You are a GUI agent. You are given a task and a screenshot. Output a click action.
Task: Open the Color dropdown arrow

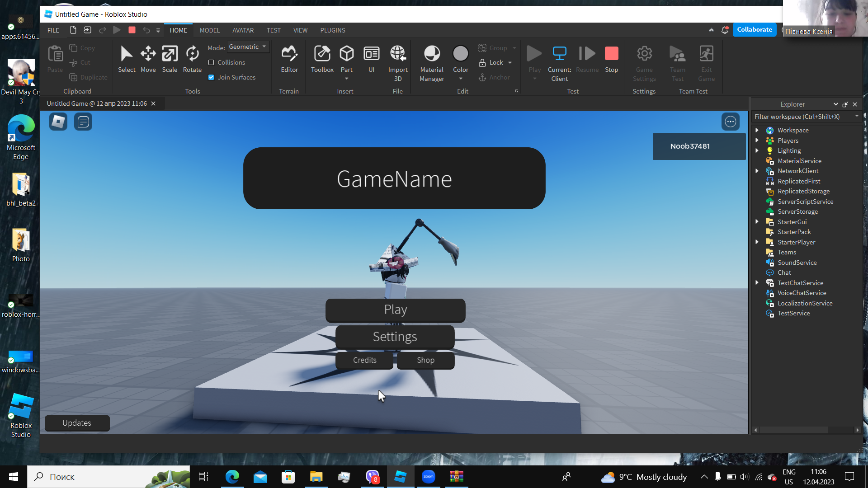tap(461, 79)
